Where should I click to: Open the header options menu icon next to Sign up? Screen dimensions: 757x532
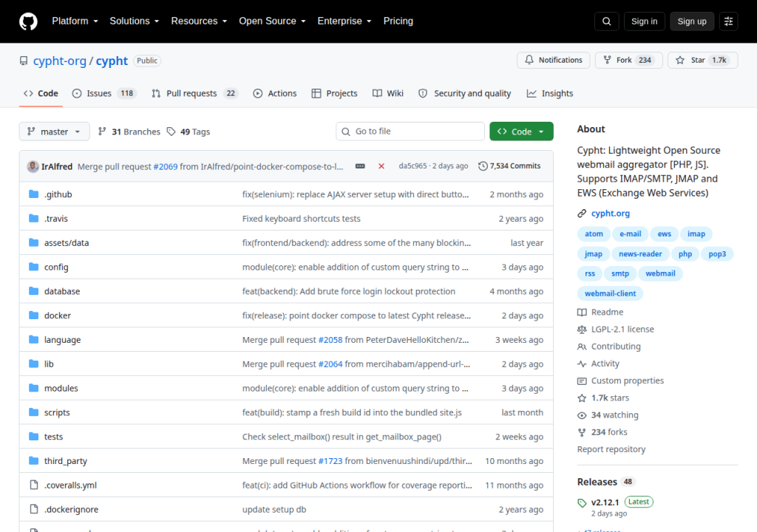728,21
